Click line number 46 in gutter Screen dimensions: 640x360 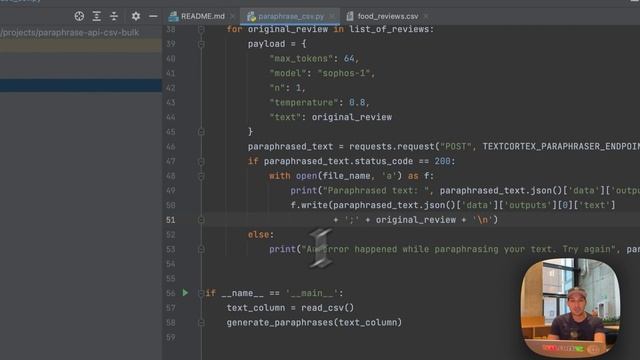(171, 147)
